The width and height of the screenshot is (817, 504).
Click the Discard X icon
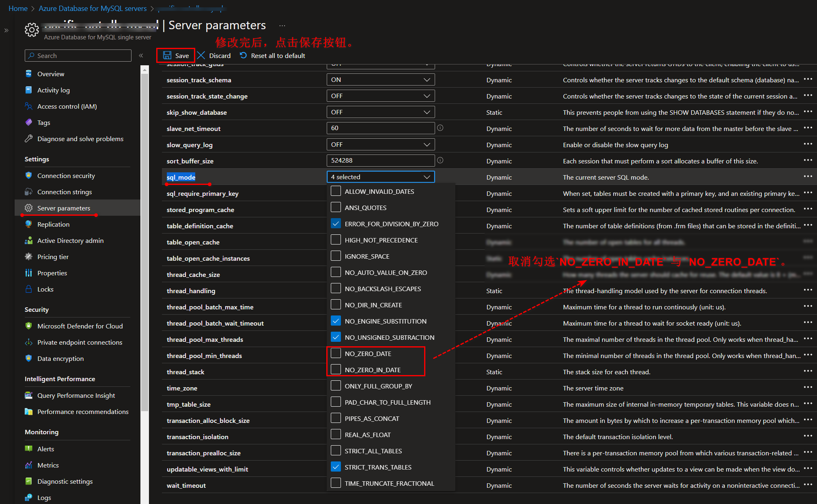201,56
